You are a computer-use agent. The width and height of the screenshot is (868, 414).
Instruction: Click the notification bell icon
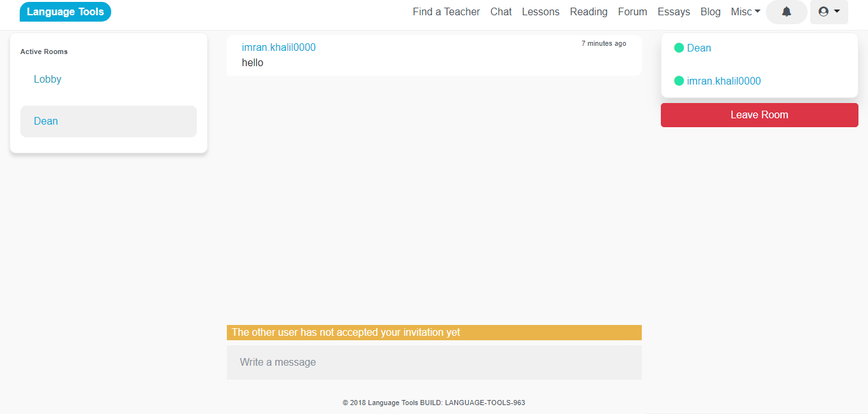tap(786, 12)
